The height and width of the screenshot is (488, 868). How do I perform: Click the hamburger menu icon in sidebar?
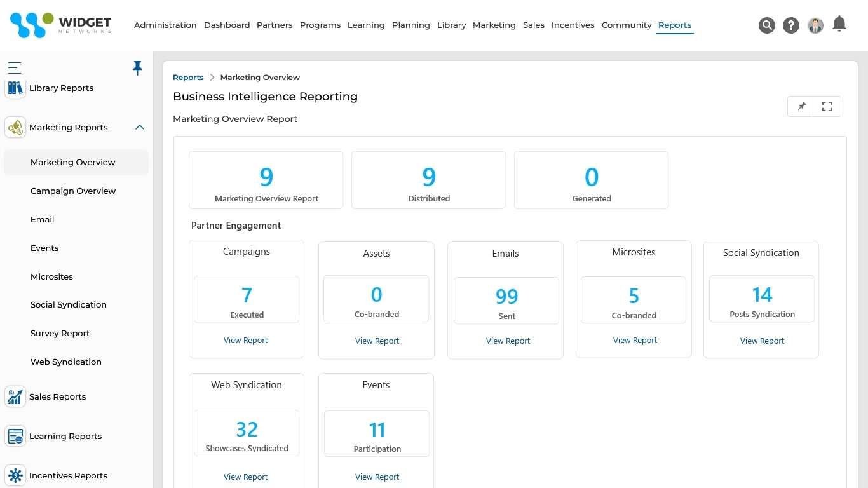(15, 68)
